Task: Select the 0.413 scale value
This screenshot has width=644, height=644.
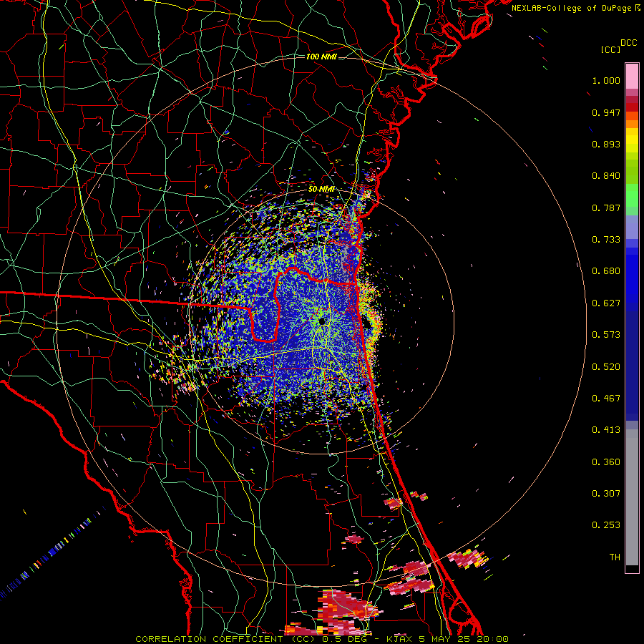Action: tap(606, 430)
